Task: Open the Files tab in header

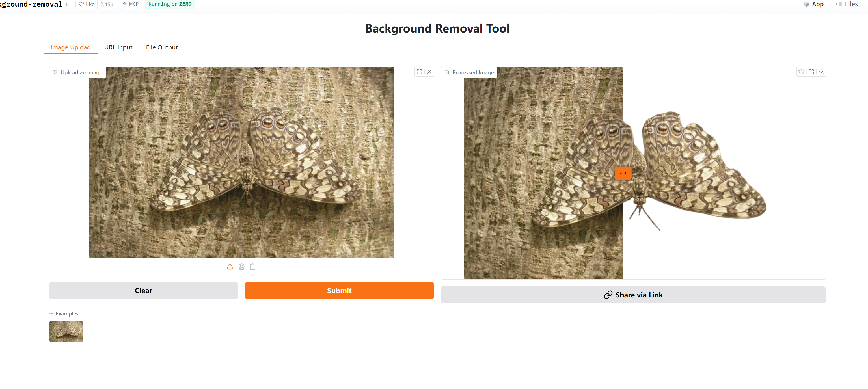Action: [x=847, y=4]
